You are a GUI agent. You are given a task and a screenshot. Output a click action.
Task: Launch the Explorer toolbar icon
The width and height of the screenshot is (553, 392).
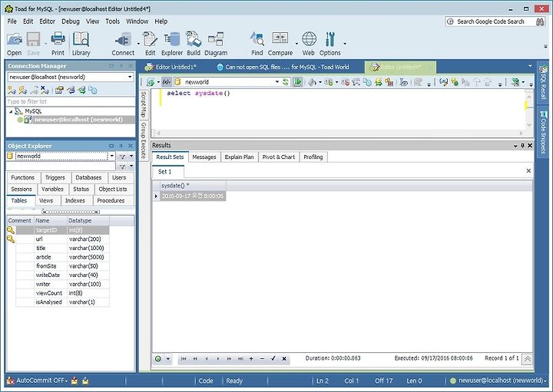point(172,44)
